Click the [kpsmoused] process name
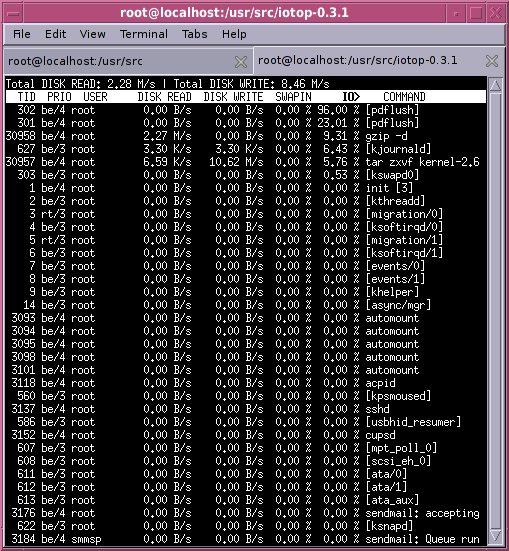 (x=398, y=396)
